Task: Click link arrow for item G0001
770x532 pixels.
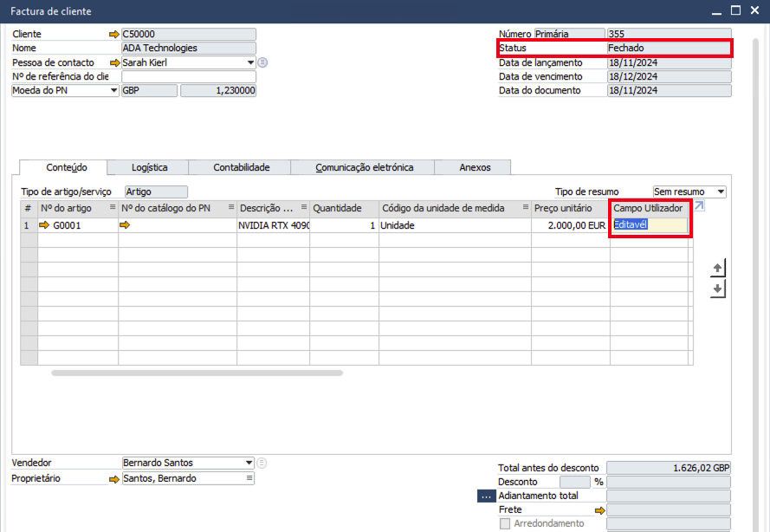Action: (x=45, y=225)
